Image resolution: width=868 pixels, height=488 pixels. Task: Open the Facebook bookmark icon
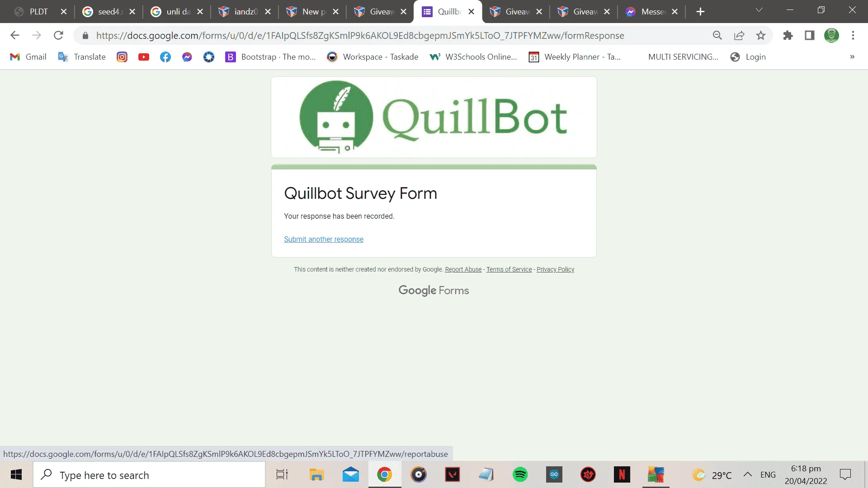click(165, 57)
